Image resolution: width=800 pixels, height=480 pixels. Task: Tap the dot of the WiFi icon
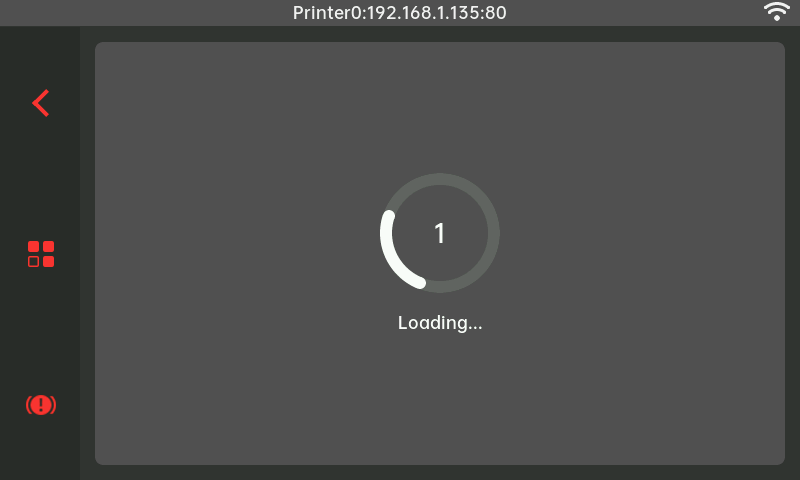(777, 18)
